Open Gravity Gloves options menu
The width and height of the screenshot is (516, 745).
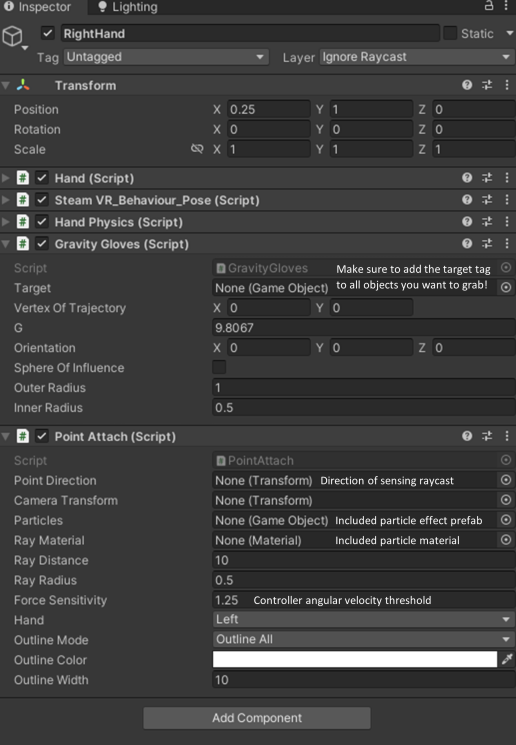pos(507,244)
